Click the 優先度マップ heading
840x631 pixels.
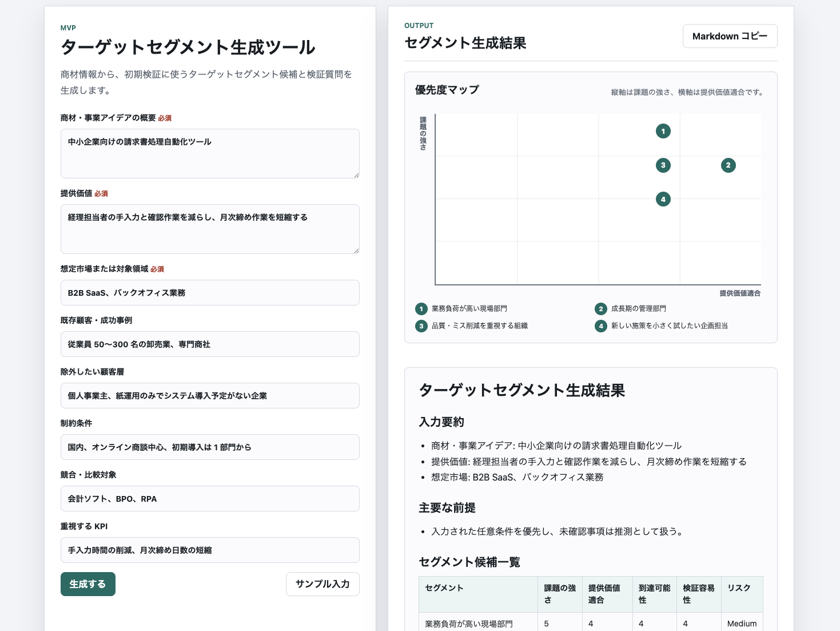[447, 90]
